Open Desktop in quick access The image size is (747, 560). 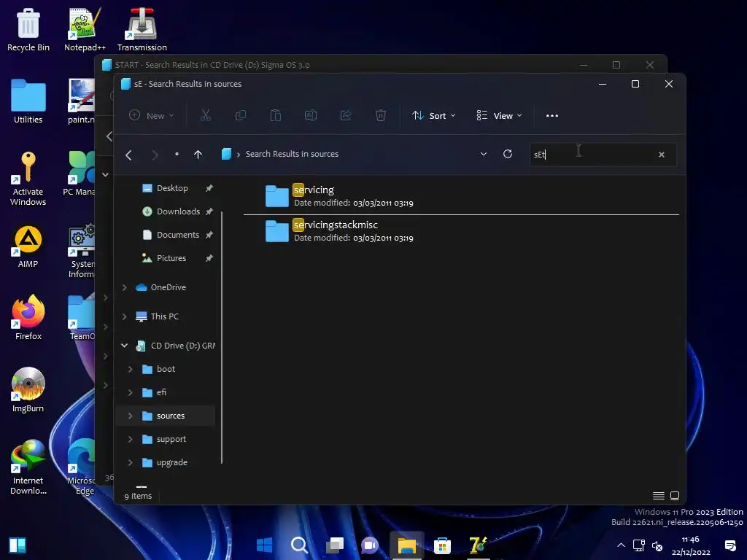pos(171,188)
